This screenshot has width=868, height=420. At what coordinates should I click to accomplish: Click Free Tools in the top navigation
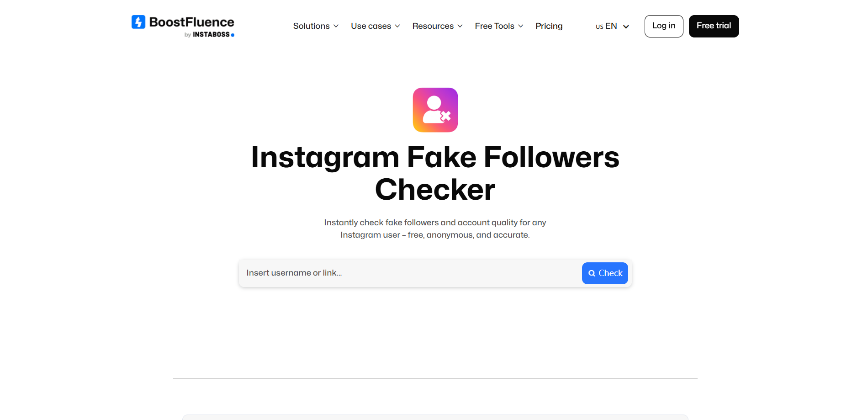tap(495, 26)
